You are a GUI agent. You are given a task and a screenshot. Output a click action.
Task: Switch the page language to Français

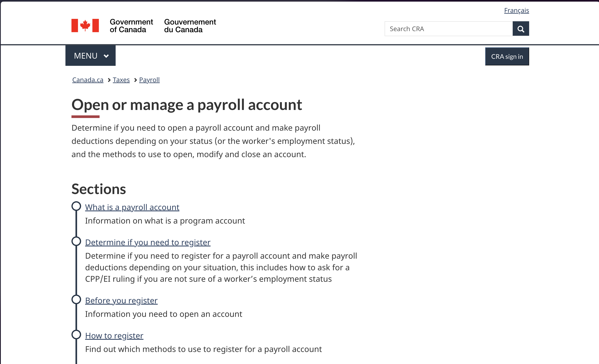pos(516,10)
